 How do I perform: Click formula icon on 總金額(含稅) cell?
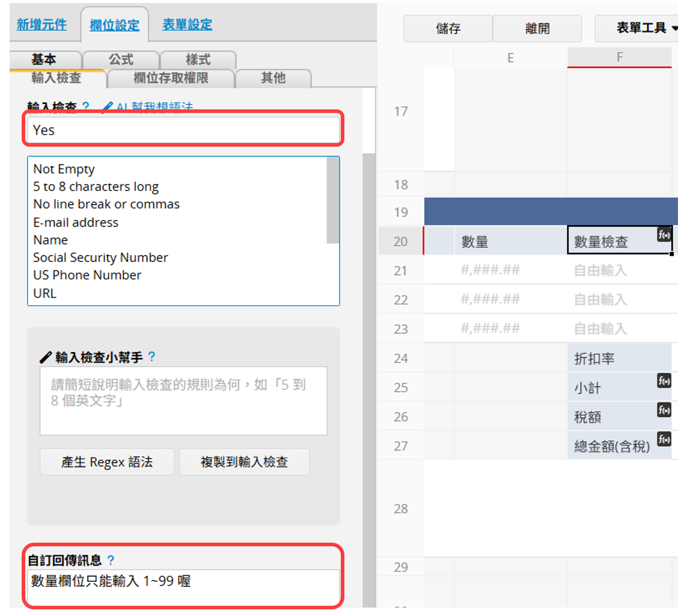[x=664, y=439]
